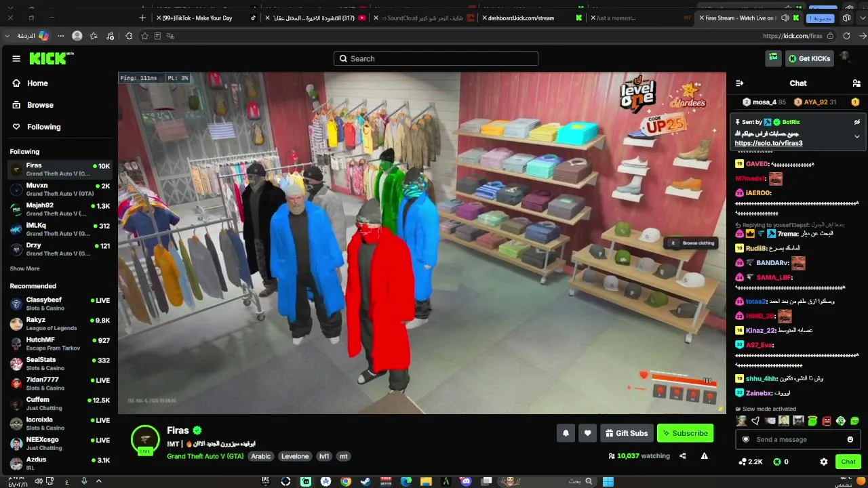The height and width of the screenshot is (488, 868).
Task: Select the mt tag
Action: pos(344,456)
